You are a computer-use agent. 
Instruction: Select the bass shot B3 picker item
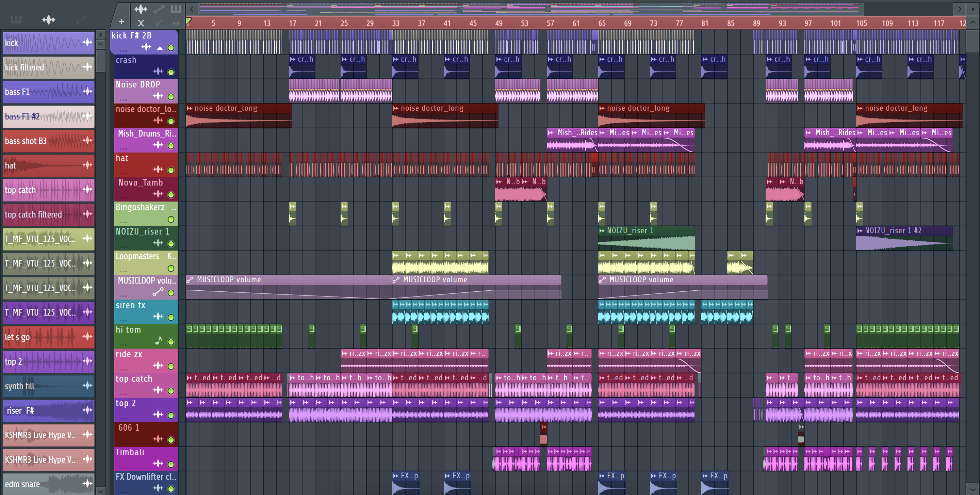(49, 141)
